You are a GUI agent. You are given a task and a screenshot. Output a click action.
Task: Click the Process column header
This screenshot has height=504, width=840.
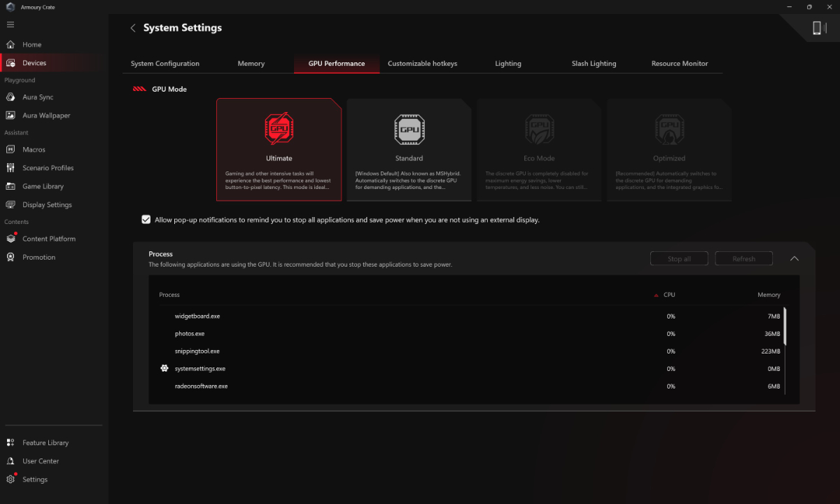[x=169, y=295]
